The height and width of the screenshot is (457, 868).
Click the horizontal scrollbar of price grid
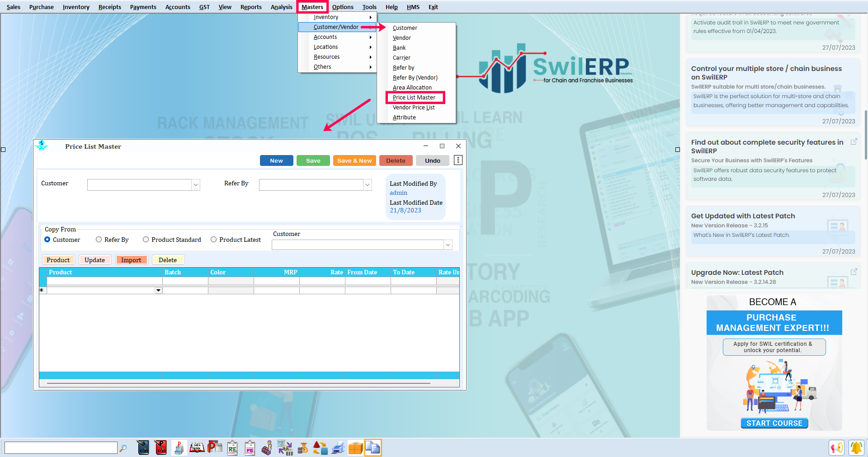click(x=239, y=383)
